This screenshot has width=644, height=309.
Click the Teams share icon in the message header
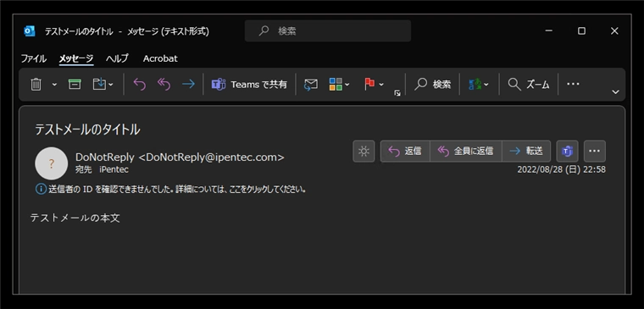coord(567,152)
